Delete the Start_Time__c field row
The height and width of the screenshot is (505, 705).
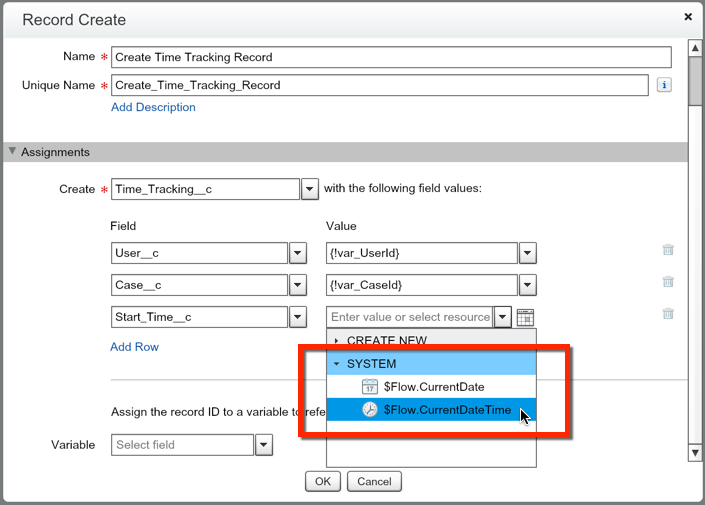tap(668, 314)
